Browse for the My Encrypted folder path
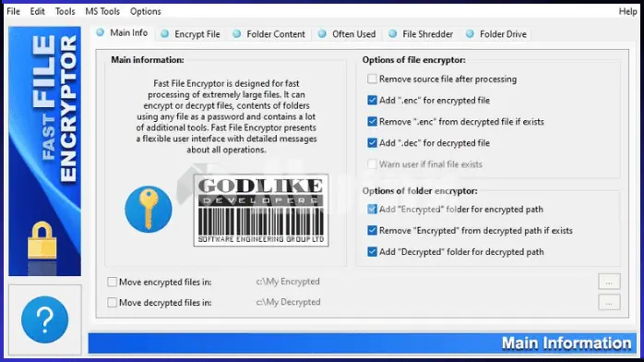Image resolution: width=644 pixels, height=362 pixels. tap(609, 282)
